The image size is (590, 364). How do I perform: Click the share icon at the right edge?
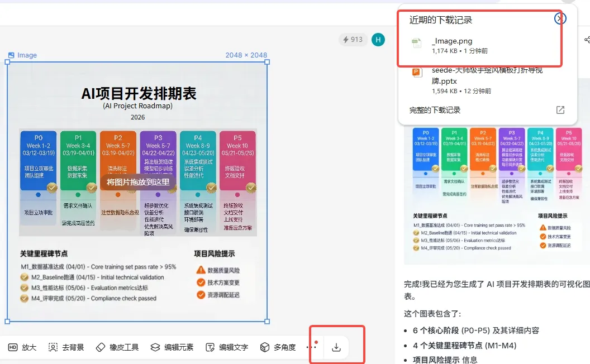tap(587, 40)
